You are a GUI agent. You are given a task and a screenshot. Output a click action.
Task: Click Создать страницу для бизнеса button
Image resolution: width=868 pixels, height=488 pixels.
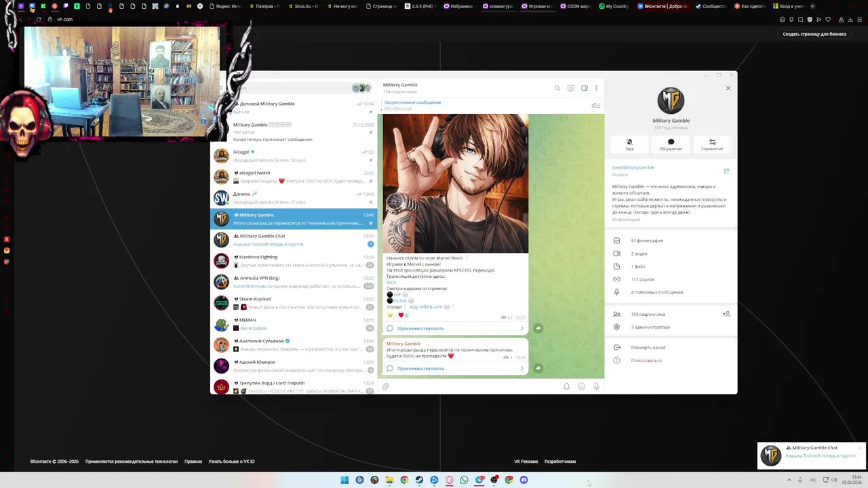click(x=814, y=34)
